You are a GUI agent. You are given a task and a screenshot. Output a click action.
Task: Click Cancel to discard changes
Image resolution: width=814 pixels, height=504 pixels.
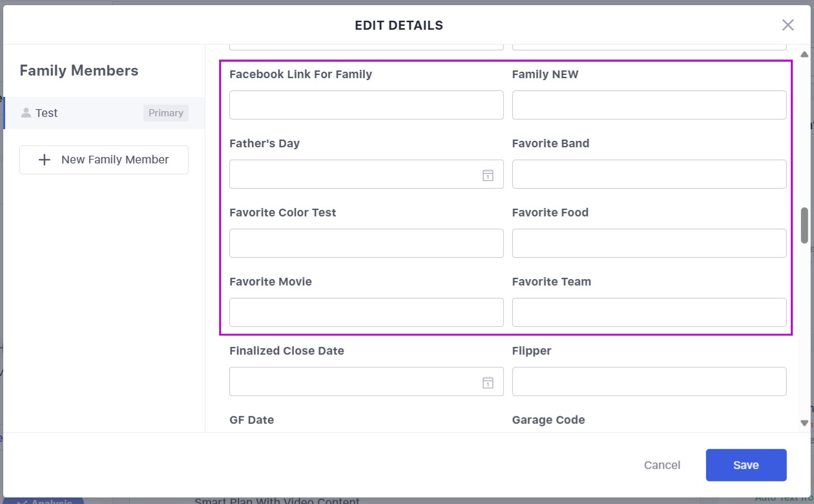click(x=662, y=465)
